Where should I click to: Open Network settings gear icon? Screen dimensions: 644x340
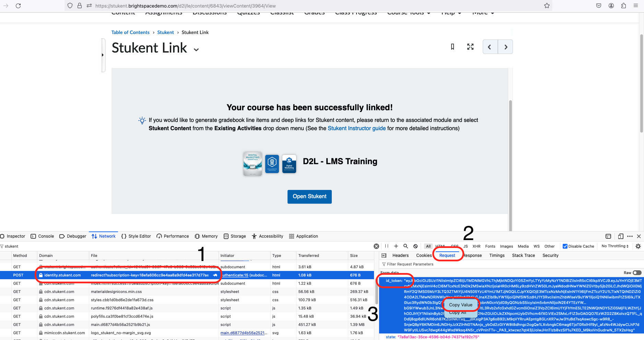[638, 246]
